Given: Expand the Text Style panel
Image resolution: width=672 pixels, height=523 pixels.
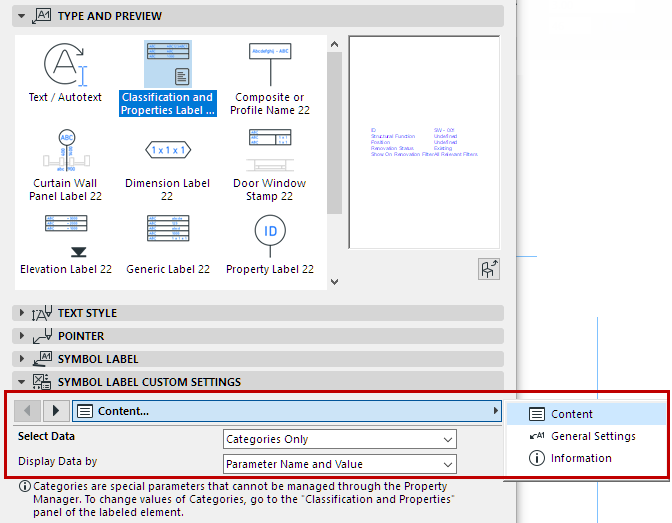Looking at the screenshot, I should tap(21, 313).
